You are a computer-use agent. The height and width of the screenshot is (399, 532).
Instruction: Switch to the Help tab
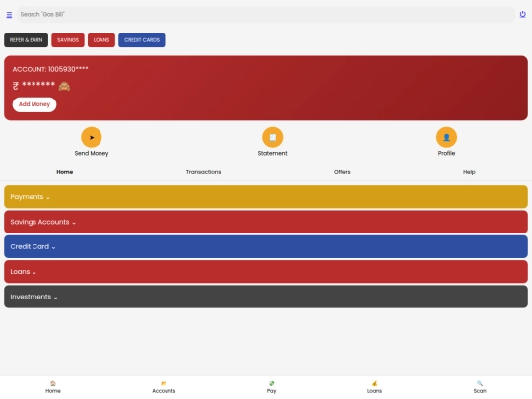tap(469, 172)
